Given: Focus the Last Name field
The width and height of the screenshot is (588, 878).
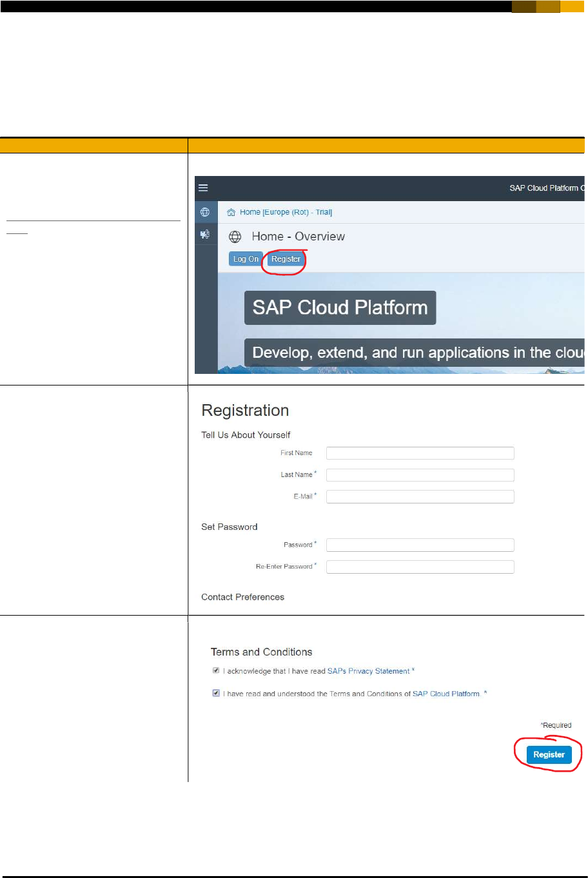Looking at the screenshot, I should coord(420,474).
